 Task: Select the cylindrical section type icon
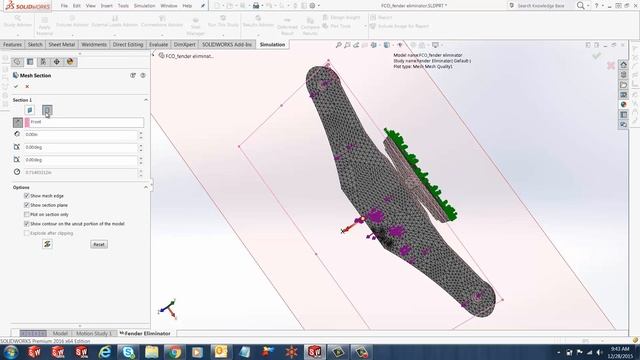[47, 110]
